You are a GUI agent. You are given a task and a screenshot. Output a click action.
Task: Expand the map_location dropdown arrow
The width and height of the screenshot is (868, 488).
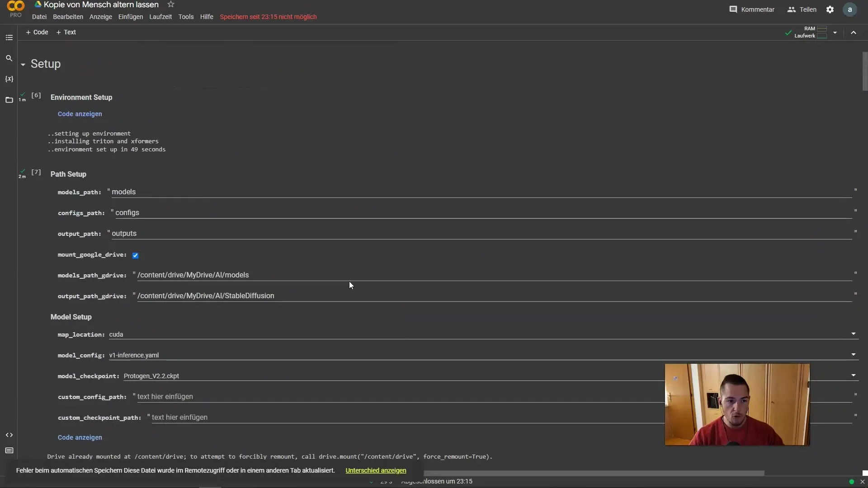pos(854,333)
